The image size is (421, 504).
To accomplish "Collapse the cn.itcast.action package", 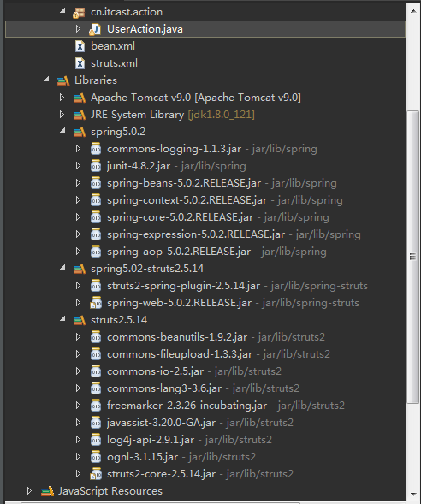I will (62, 11).
